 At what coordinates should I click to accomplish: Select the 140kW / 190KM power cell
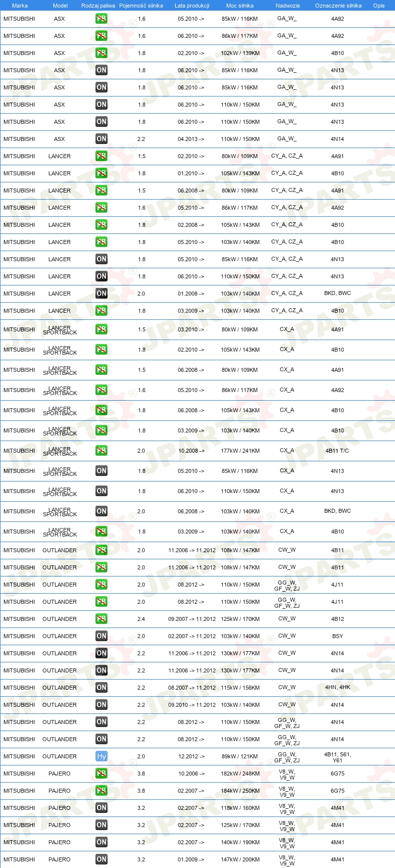click(240, 842)
